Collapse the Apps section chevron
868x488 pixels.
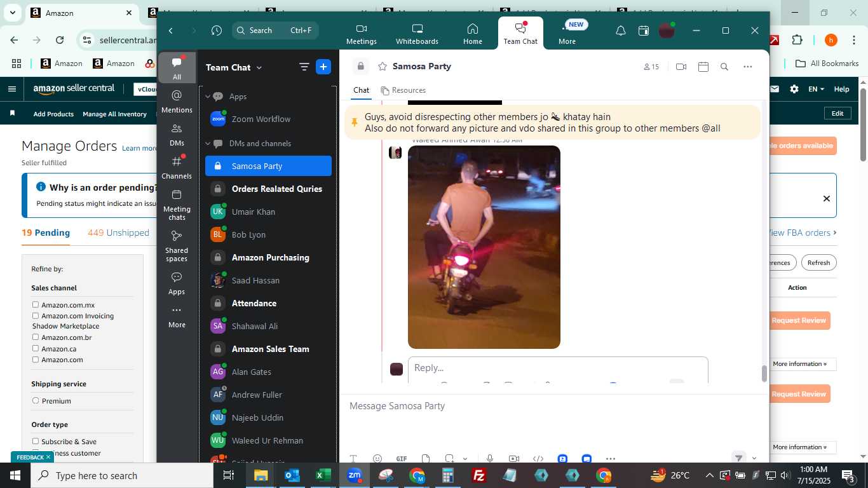(208, 97)
